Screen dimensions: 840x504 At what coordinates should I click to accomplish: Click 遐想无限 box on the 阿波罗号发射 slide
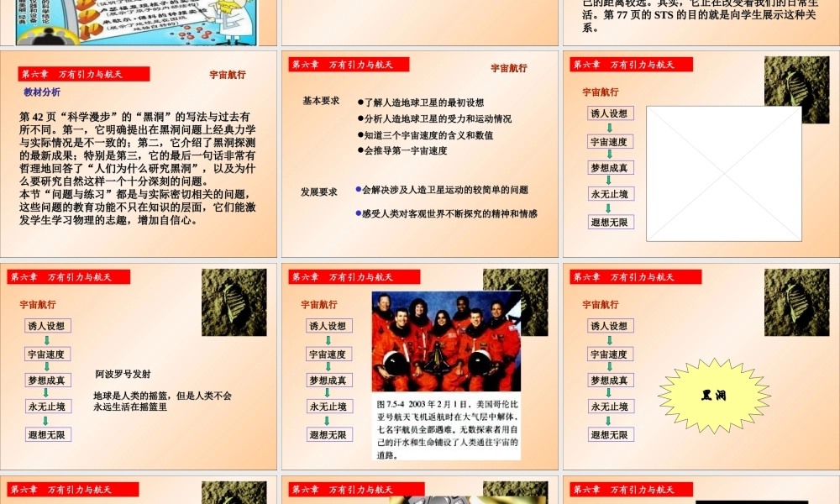(x=48, y=434)
